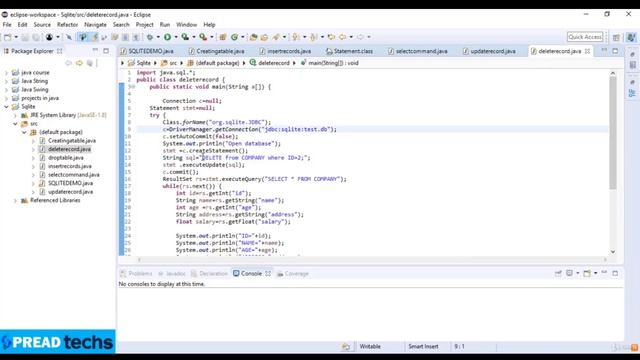640x360 pixels.
Task: Click deleterecord breadcrumb in editor
Action: [270, 63]
